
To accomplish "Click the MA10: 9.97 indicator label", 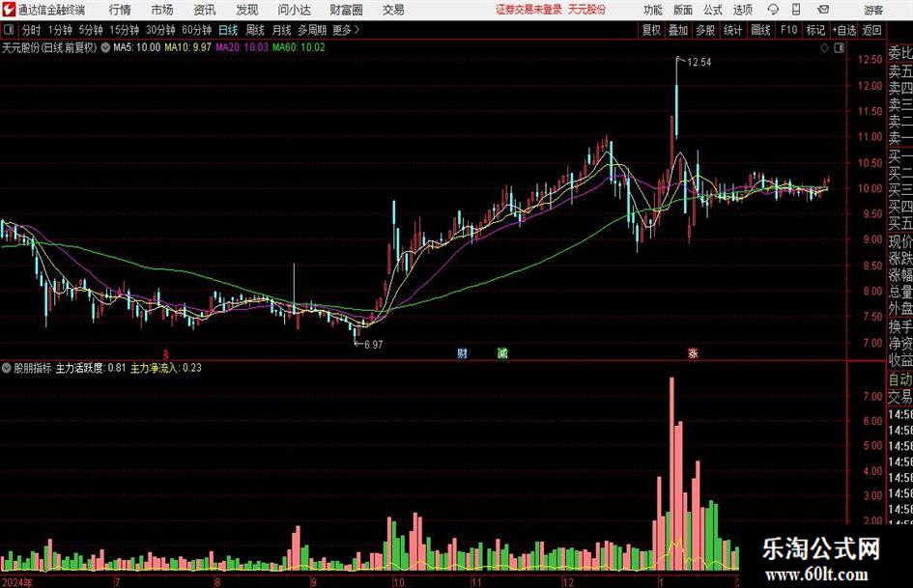I will point(187,47).
